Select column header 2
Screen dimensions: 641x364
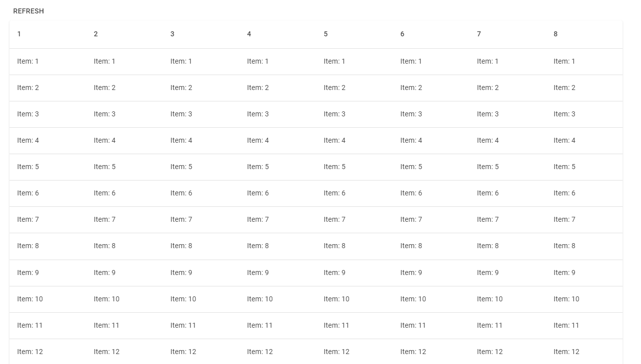coord(96,34)
